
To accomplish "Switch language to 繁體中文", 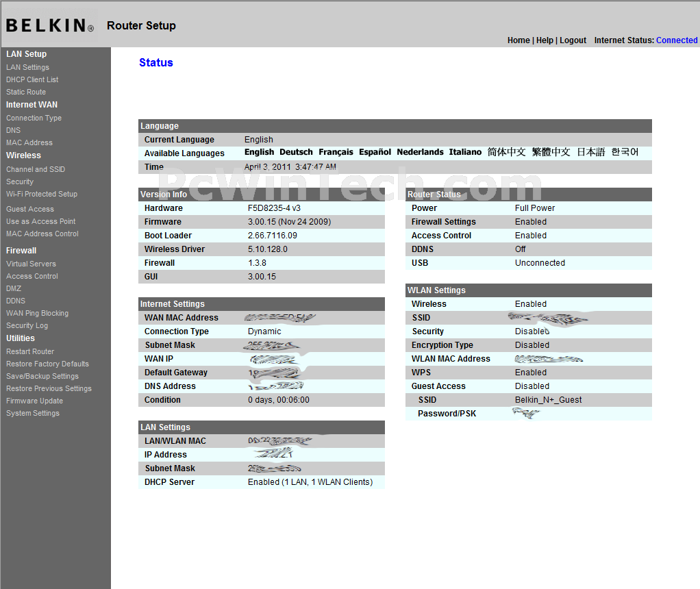I will pyautogui.click(x=551, y=152).
